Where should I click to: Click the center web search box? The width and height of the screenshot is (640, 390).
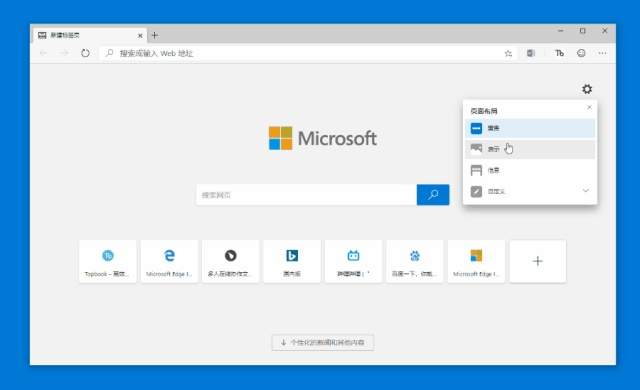coord(306,195)
